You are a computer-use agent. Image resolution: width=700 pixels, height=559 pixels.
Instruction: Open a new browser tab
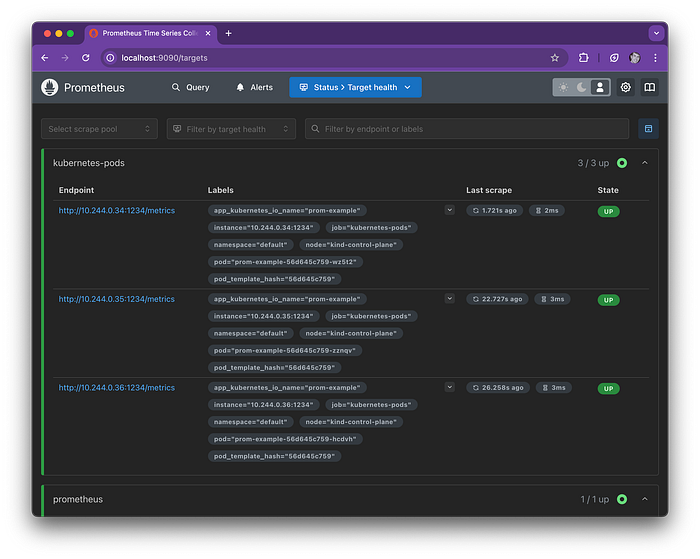coord(229,33)
